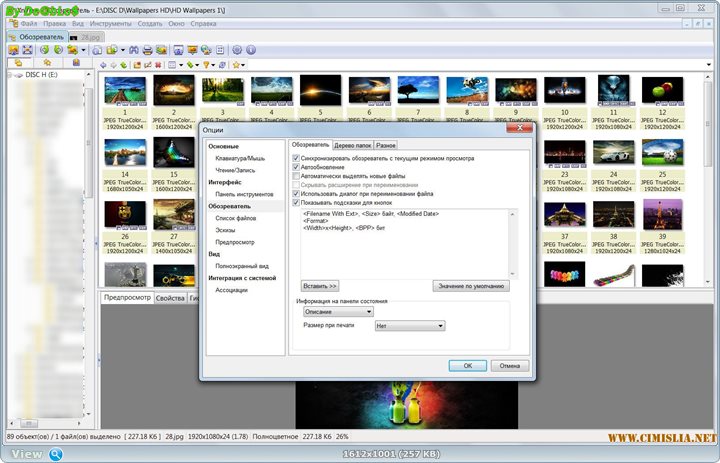
Task: Click the print icon in the main toolbar
Action: coord(147,49)
